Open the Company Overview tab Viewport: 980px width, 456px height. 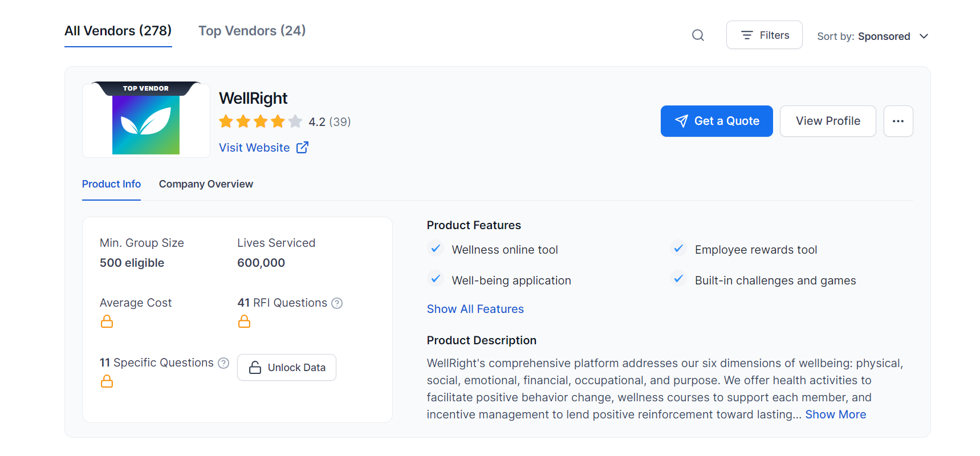(x=206, y=184)
